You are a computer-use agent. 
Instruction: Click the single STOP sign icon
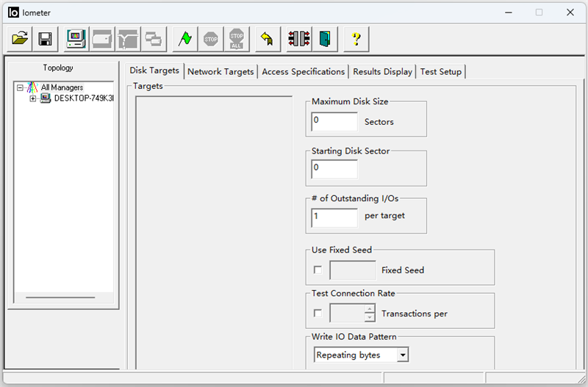[x=211, y=39]
